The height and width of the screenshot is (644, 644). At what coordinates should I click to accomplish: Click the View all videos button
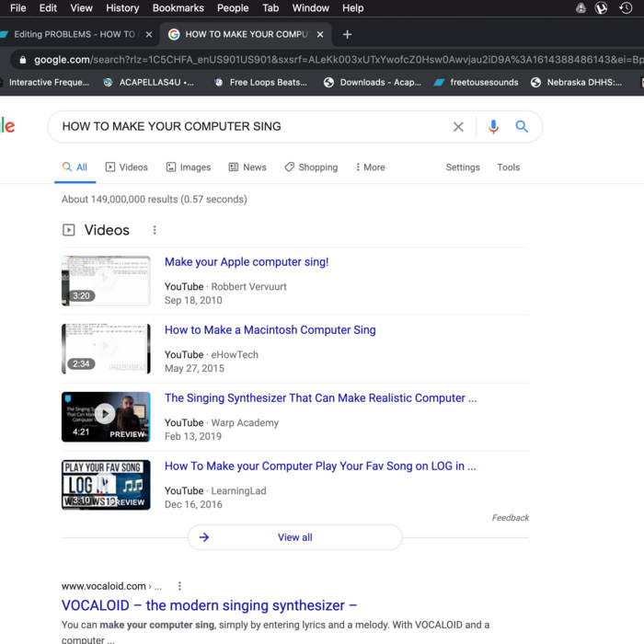pyautogui.click(x=294, y=537)
